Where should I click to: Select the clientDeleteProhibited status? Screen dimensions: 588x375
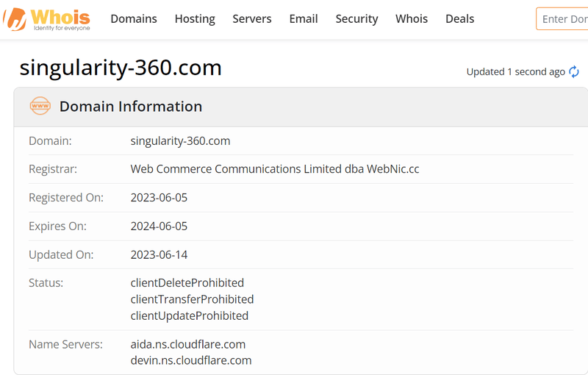187,283
